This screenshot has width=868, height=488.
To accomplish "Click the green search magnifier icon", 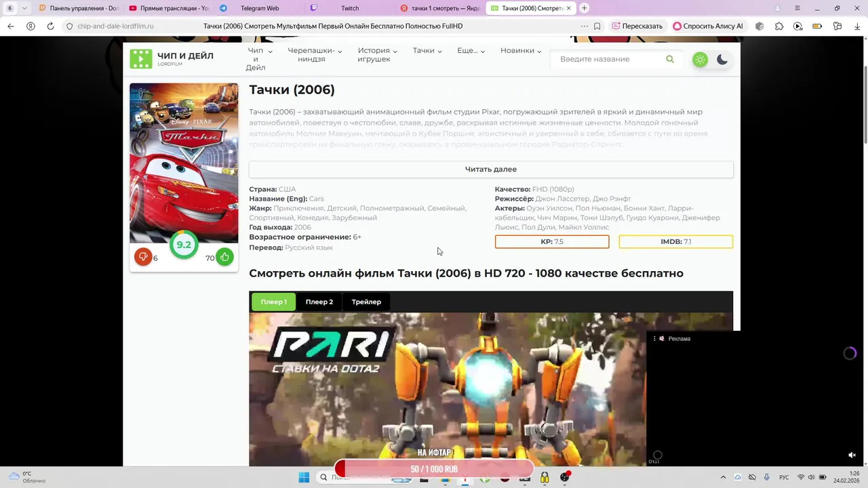I will (x=670, y=59).
